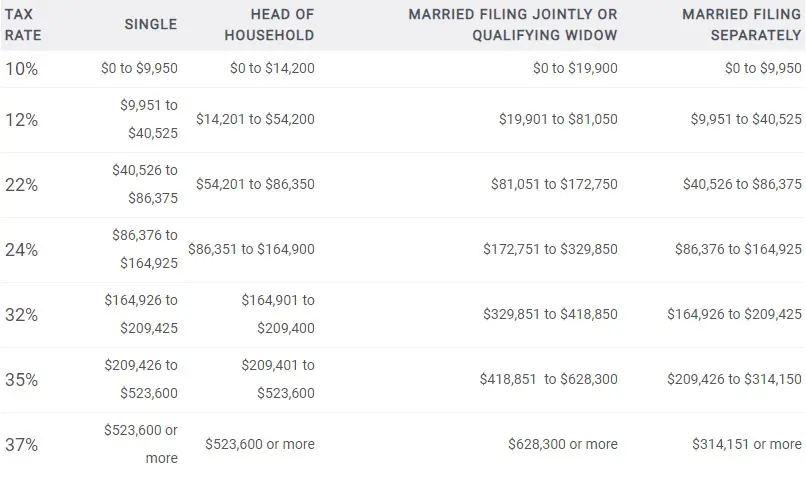Screen dimensions: 806x480
Task: Click the TAX RATE column header
Action: 23,25
